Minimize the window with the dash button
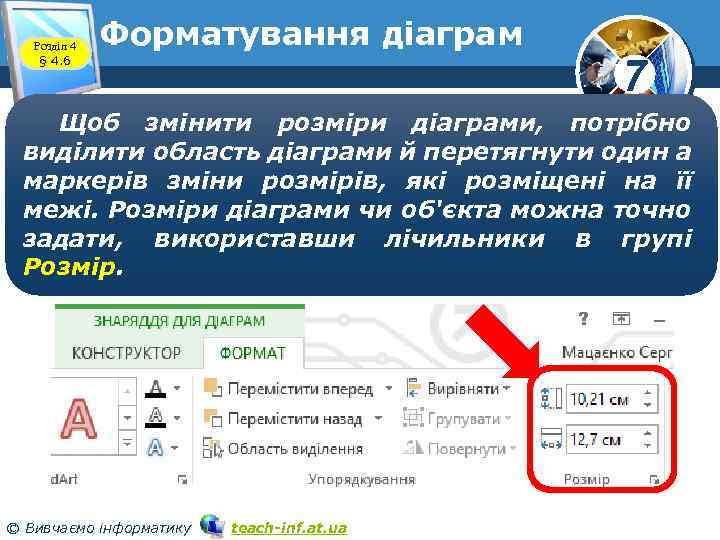The image size is (720, 540). [659, 321]
